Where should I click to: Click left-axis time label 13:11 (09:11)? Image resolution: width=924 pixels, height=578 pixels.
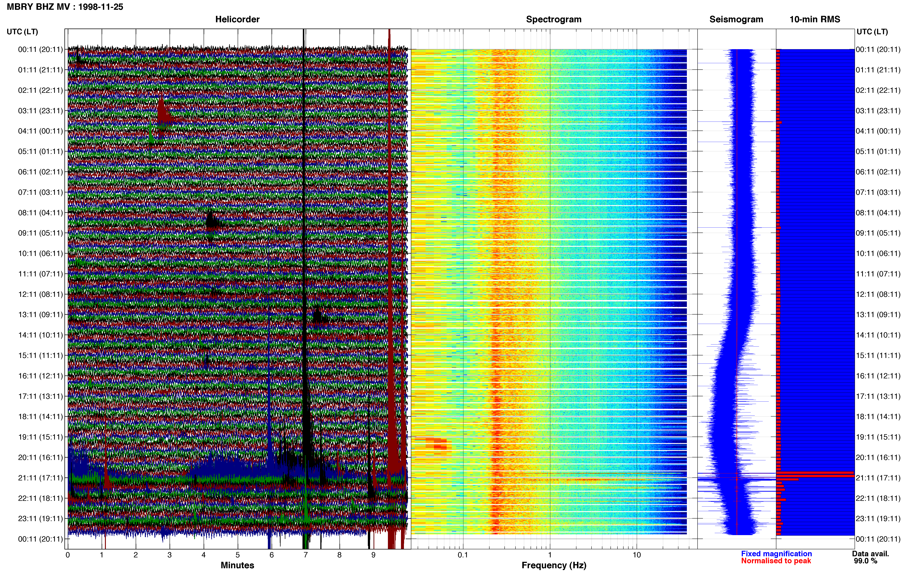(x=41, y=315)
